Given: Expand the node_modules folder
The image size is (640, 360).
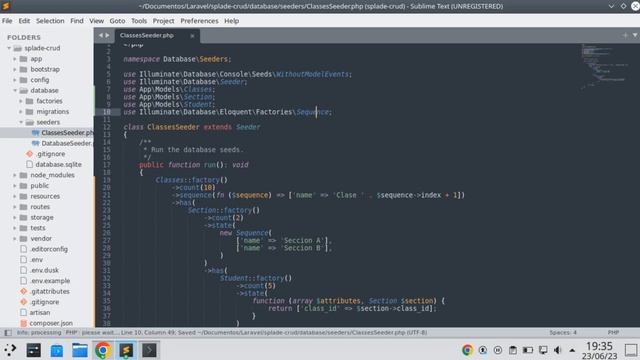Looking at the screenshot, I should pyautogui.click(x=15, y=175).
